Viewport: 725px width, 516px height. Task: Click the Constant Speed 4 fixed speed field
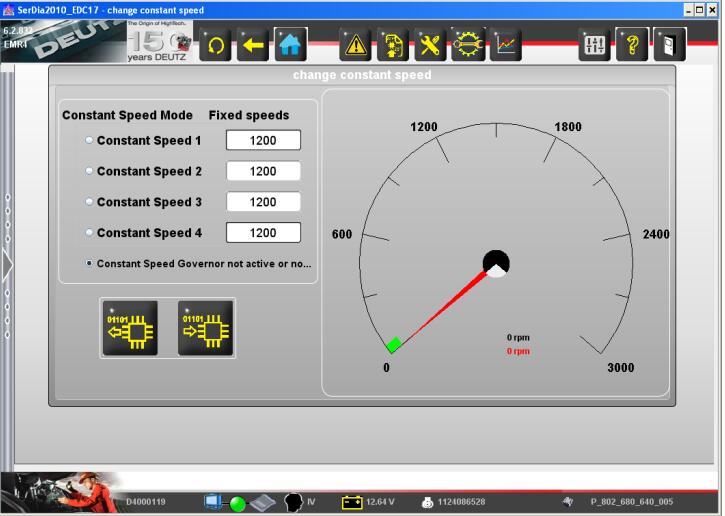click(x=263, y=233)
